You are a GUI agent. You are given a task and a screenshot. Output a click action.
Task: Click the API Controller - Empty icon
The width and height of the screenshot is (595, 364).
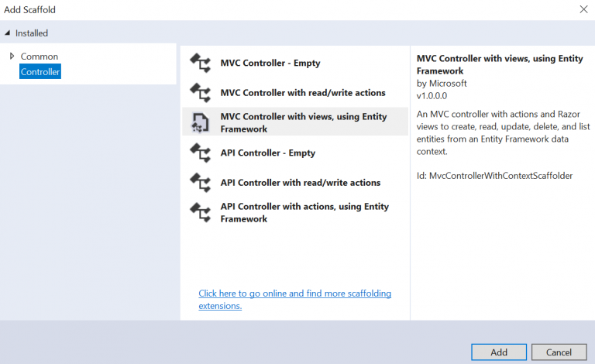pos(201,153)
